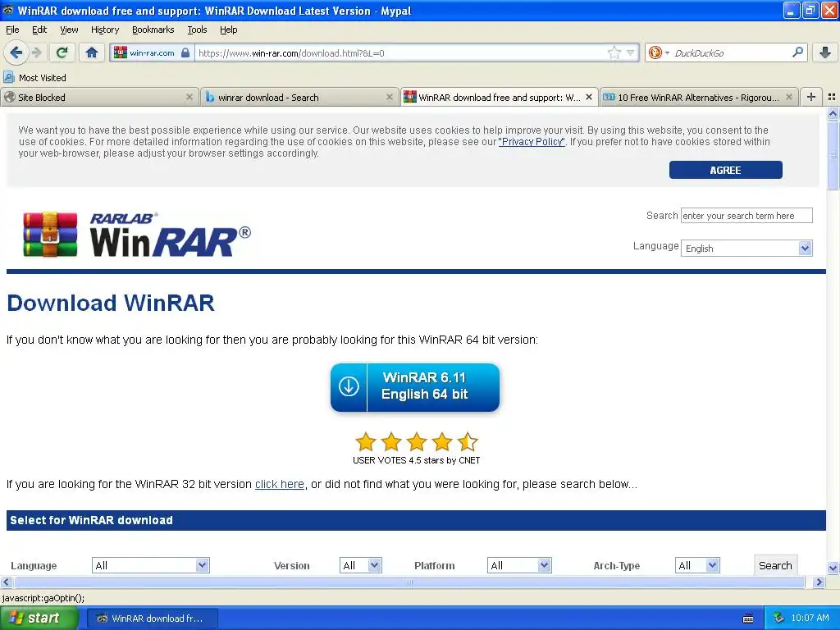Click the AGREE cookie consent button
Viewport: 840px width, 630px height.
click(x=725, y=170)
